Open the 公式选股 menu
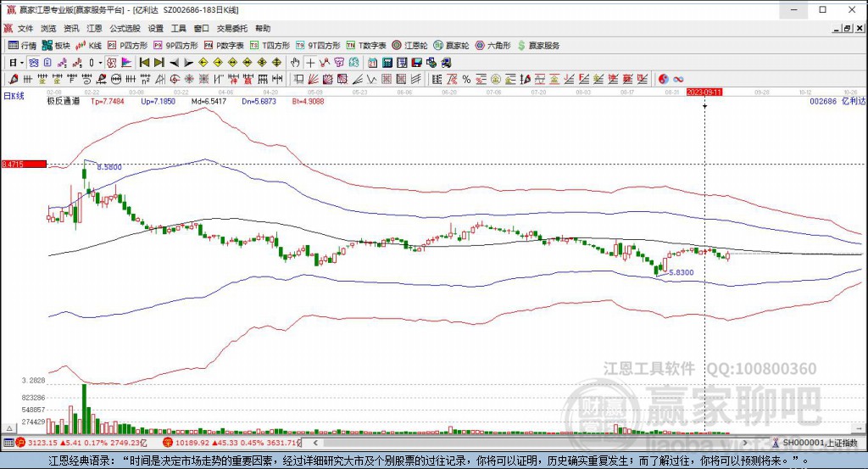 (x=125, y=28)
